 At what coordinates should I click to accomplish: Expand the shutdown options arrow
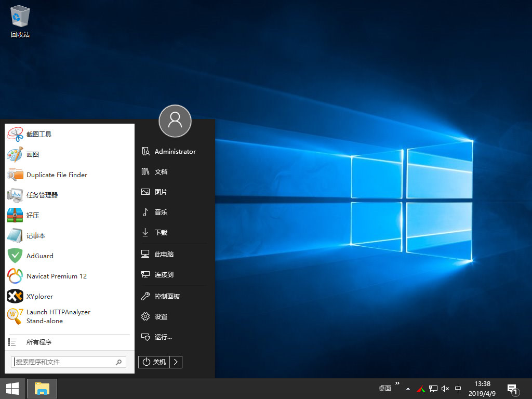pos(177,362)
